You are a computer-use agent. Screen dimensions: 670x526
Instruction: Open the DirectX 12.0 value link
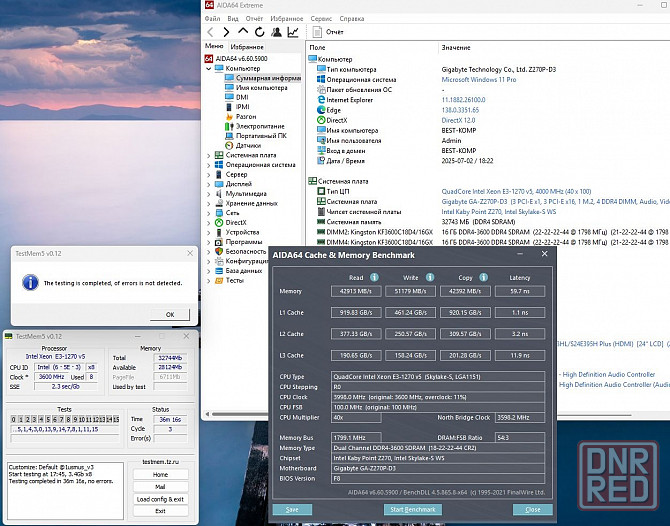click(458, 120)
